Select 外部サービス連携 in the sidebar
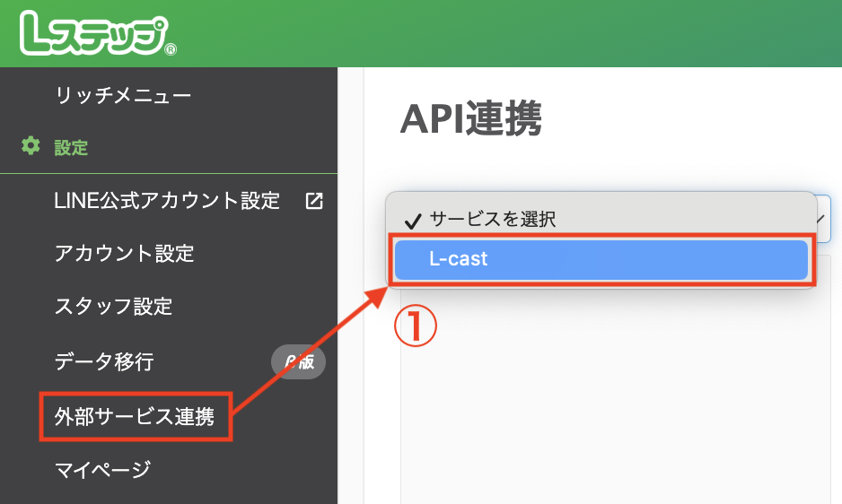Screen dimensions: 842x504 (135, 416)
